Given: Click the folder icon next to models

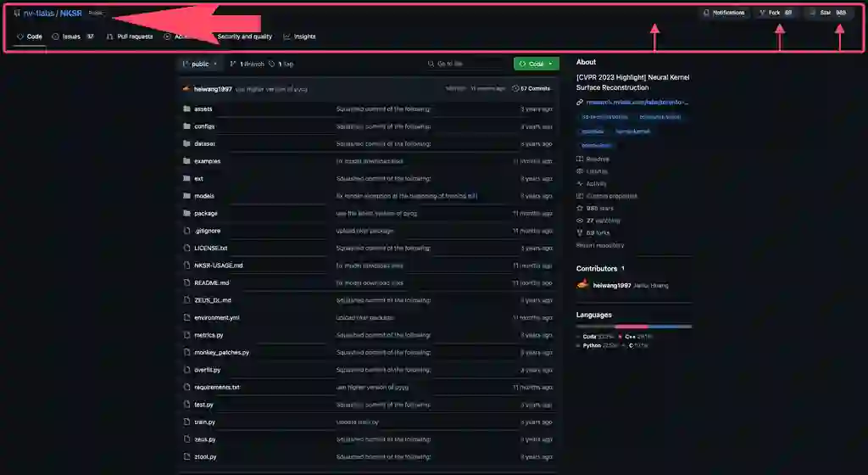Looking at the screenshot, I should [186, 196].
